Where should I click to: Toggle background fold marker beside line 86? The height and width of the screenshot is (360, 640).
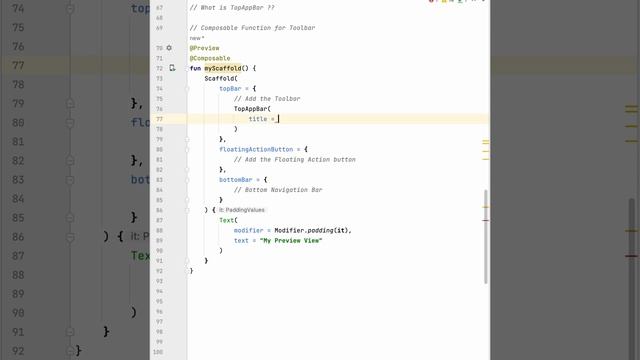click(x=70, y=237)
